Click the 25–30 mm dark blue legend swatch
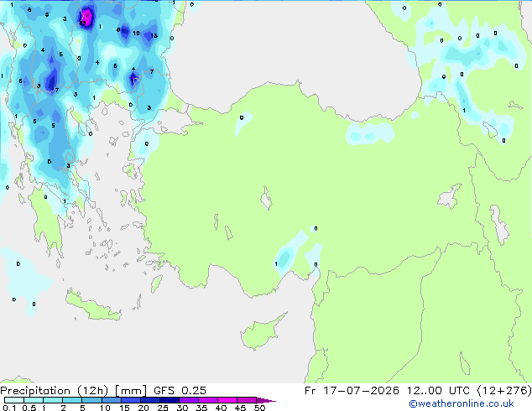The width and height of the screenshot is (532, 411). pos(169,400)
